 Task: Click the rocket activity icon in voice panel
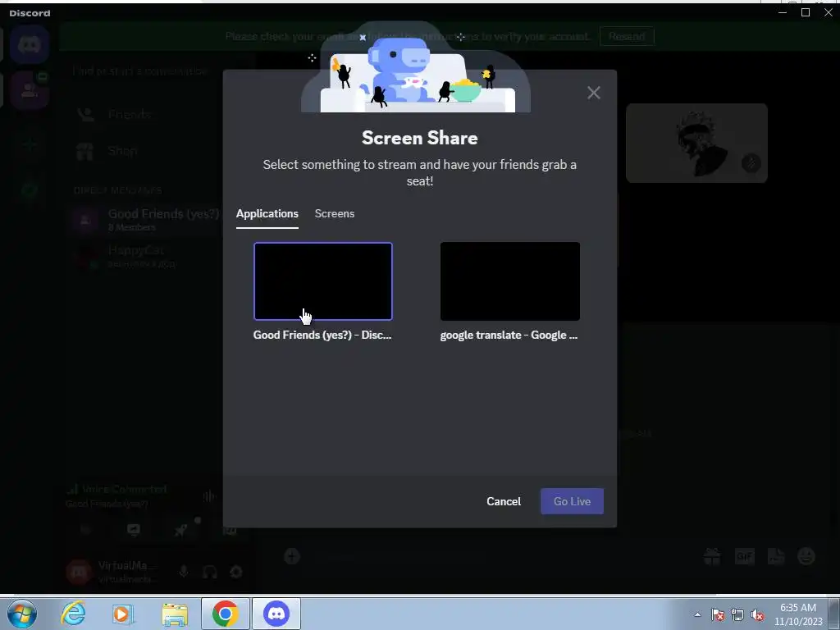[181, 530]
